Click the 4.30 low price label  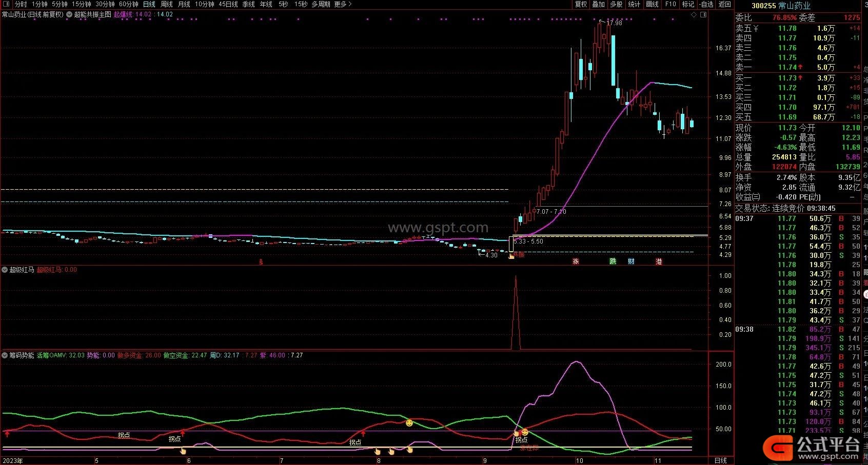tap(491, 255)
